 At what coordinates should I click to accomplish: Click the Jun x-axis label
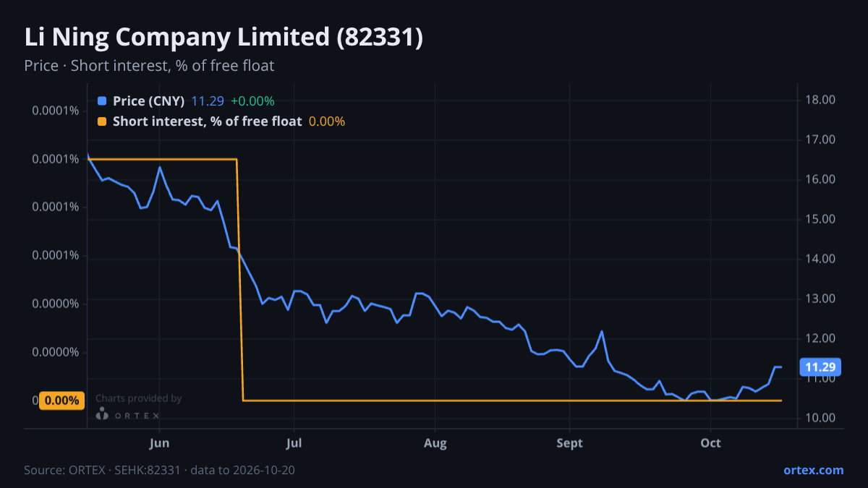[x=159, y=442]
